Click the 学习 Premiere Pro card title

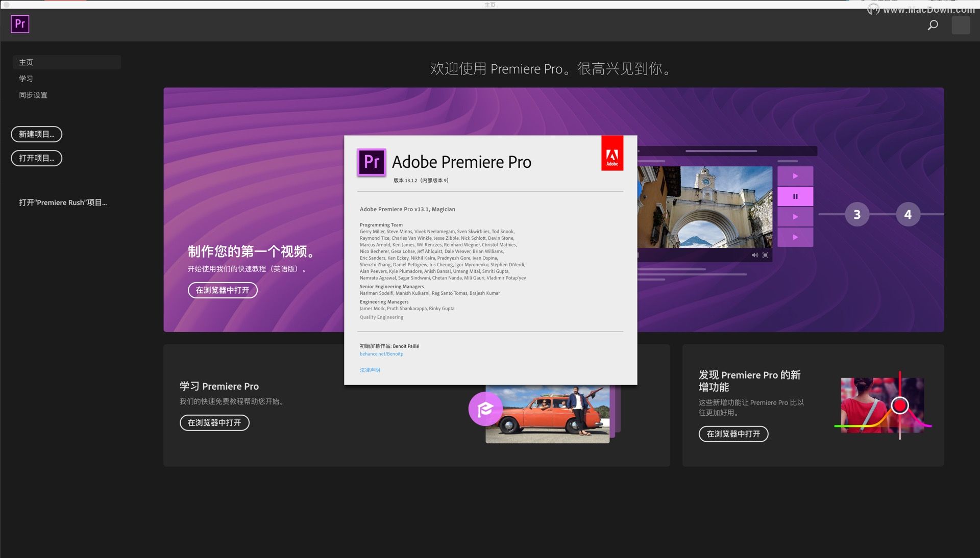(x=219, y=386)
